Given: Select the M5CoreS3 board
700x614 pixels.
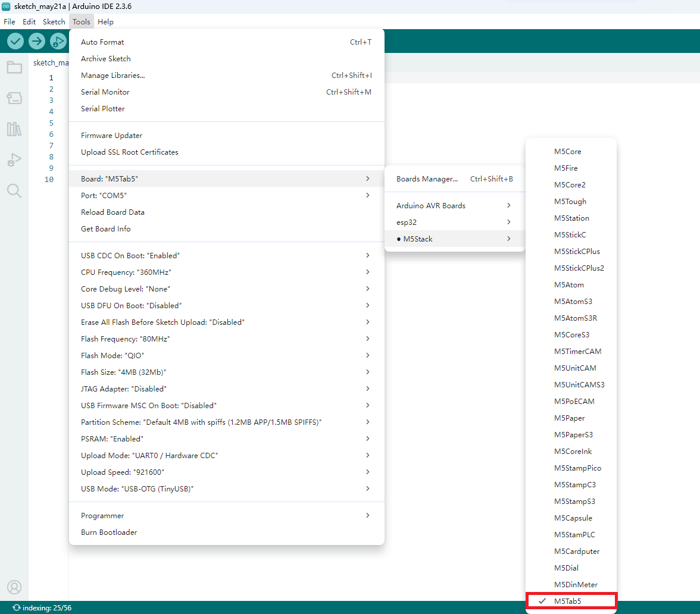Looking at the screenshot, I should (x=571, y=334).
